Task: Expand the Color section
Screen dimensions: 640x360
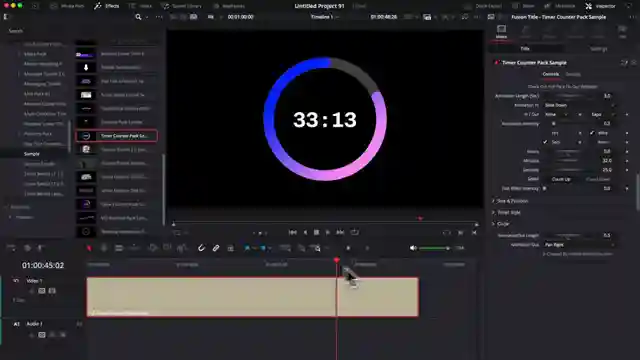Action: click(x=500, y=224)
